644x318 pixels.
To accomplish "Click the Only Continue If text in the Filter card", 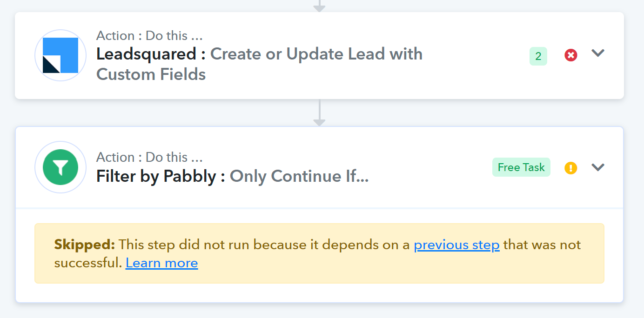I will point(299,176).
